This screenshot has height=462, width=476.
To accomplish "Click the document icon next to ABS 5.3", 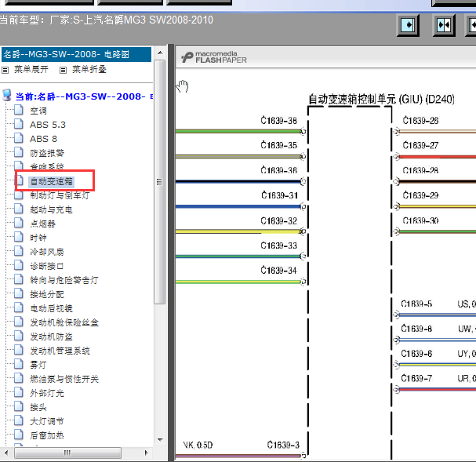I will point(19,124).
